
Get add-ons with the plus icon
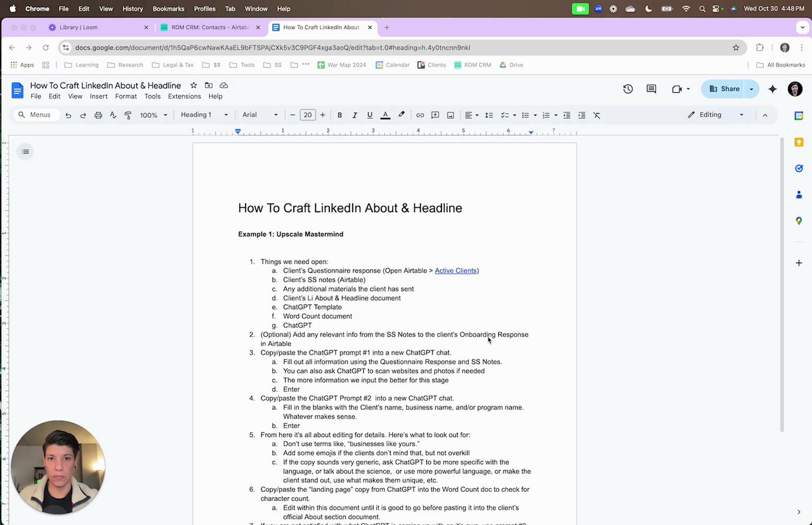coord(799,263)
